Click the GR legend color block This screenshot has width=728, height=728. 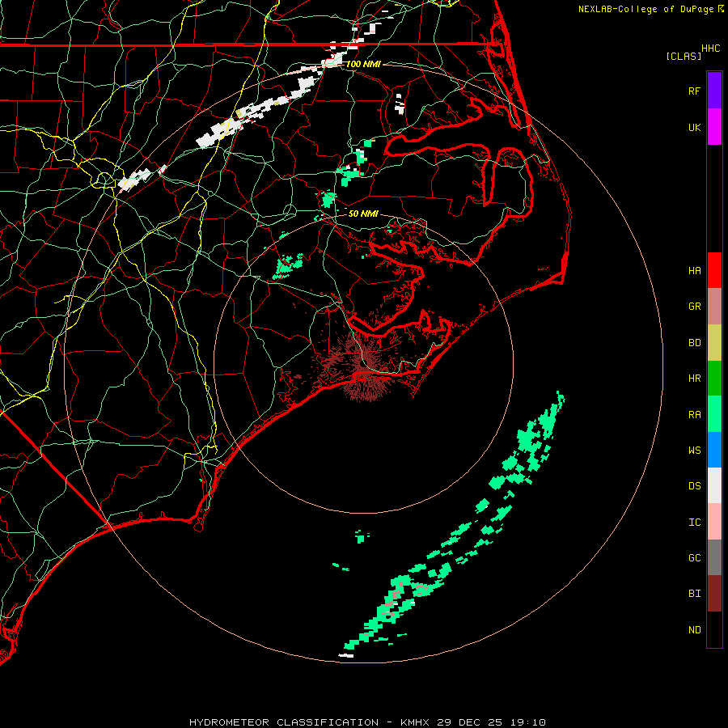click(714, 307)
